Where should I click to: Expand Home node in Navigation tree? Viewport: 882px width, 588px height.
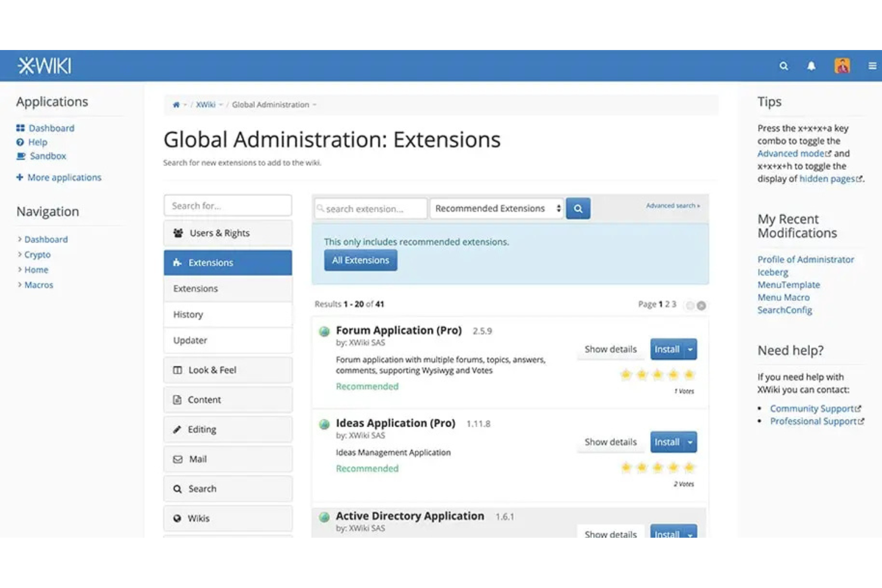(20, 270)
